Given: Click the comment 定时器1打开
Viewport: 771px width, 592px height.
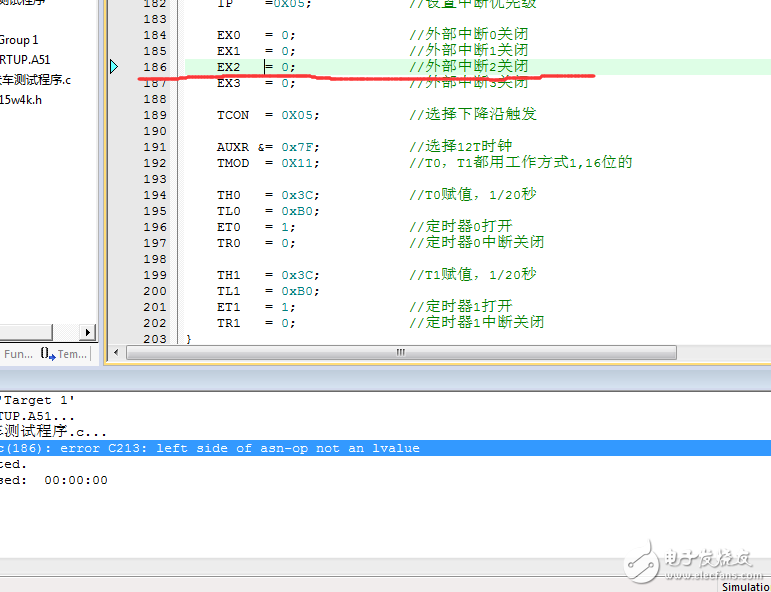Looking at the screenshot, I should coord(461,306).
